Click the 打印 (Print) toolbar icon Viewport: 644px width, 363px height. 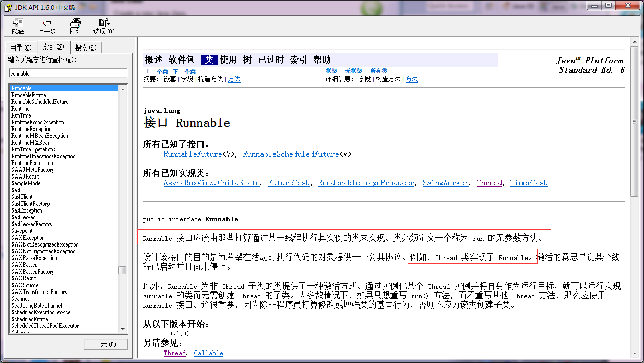click(76, 26)
